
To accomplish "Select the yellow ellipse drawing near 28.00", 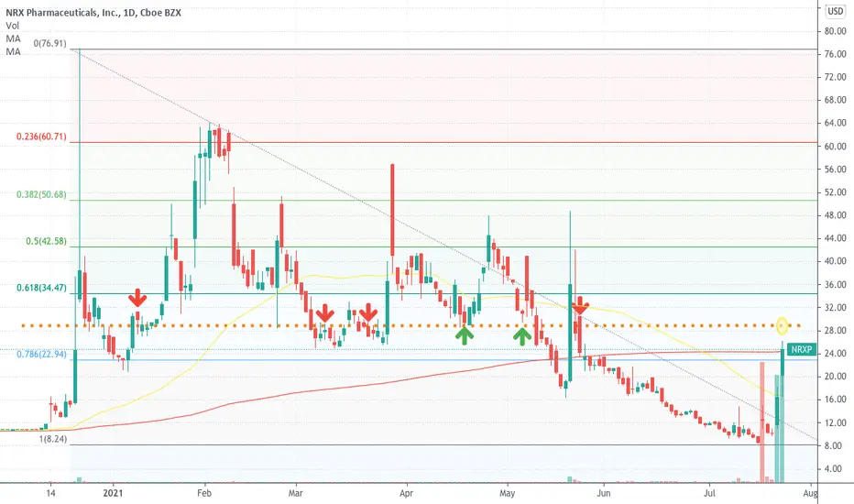I will coord(783,326).
